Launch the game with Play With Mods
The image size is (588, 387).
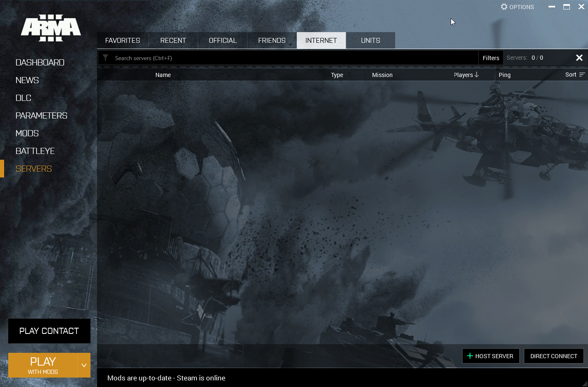[43, 365]
